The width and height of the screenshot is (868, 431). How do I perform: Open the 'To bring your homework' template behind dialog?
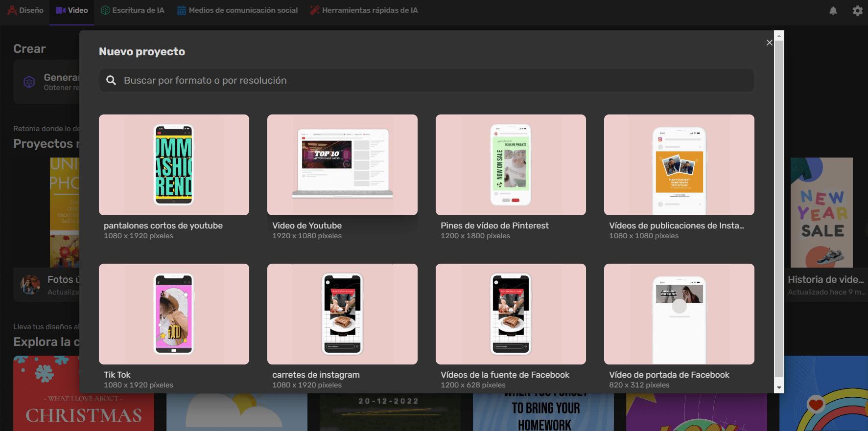[x=543, y=412]
